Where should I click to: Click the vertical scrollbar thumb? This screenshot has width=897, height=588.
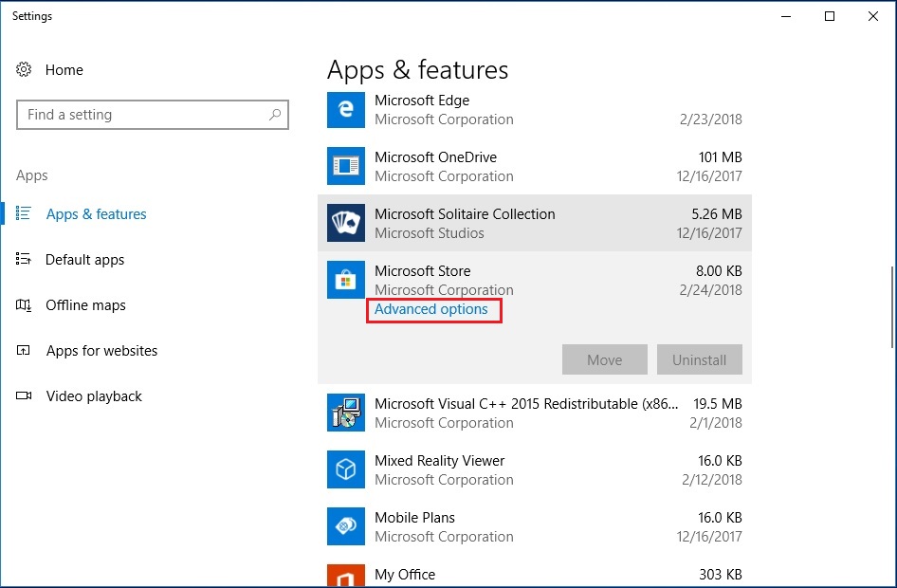click(x=892, y=307)
